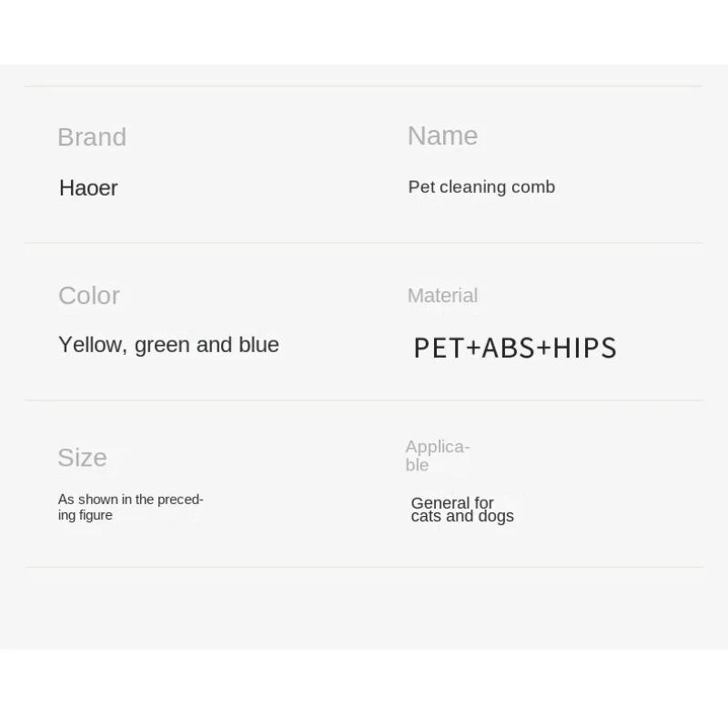Viewport: 728px width, 728px height.
Task: Click the hyphenated Applicable heading
Action: tap(437, 456)
